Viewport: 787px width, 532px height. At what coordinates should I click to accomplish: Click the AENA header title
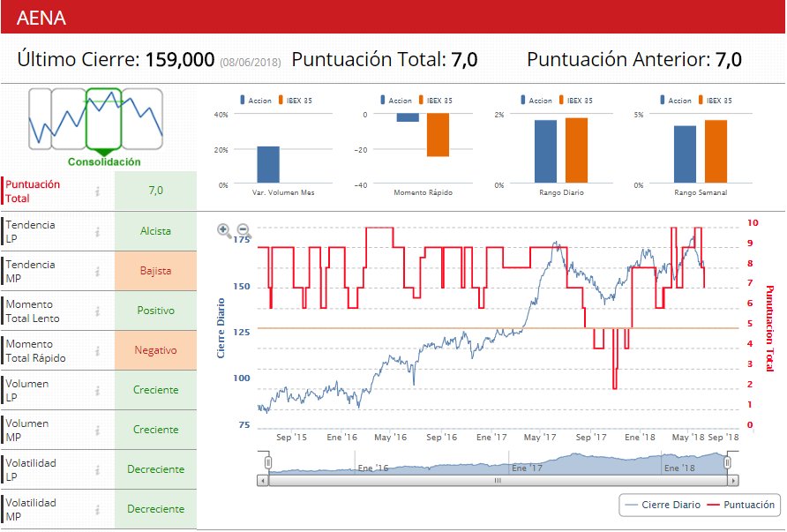(x=41, y=18)
